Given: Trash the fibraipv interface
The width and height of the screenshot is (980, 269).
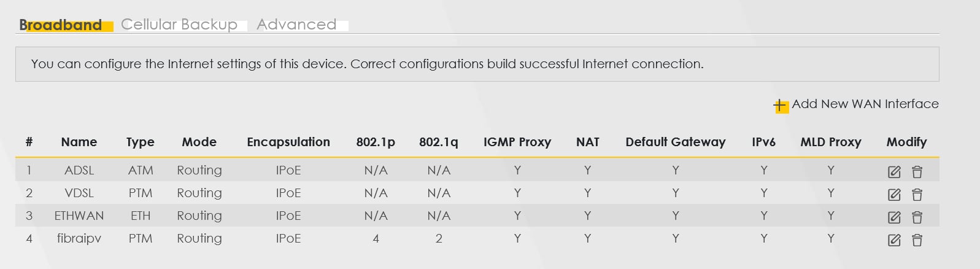Looking at the screenshot, I should 917,240.
